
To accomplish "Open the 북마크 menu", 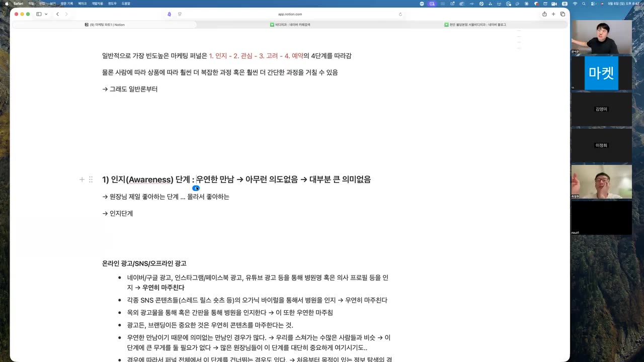I will pyautogui.click(x=82, y=3).
